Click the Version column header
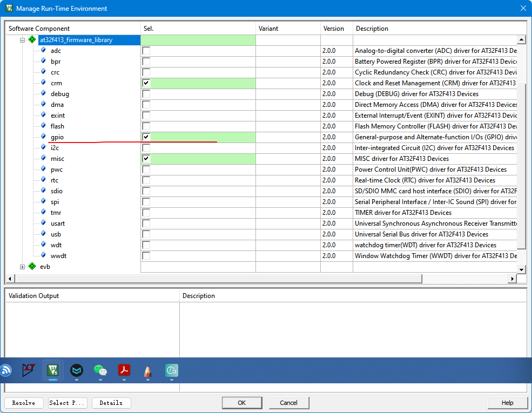 [x=336, y=29]
